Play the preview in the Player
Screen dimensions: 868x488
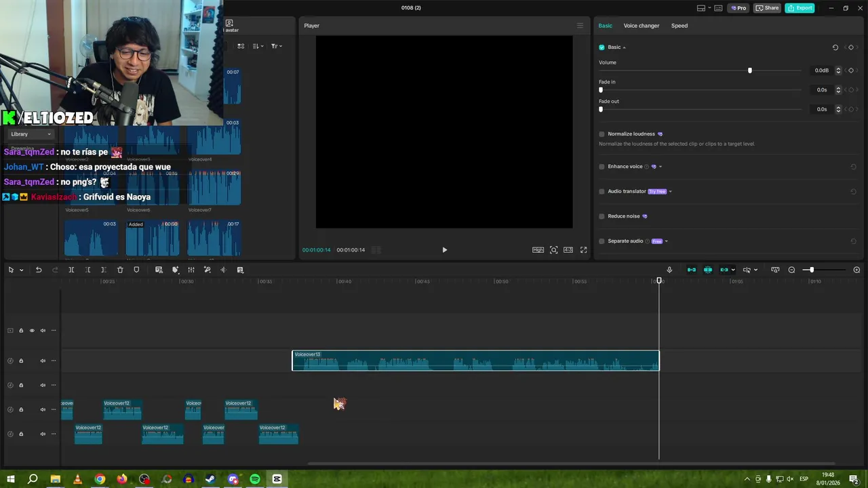(x=445, y=250)
